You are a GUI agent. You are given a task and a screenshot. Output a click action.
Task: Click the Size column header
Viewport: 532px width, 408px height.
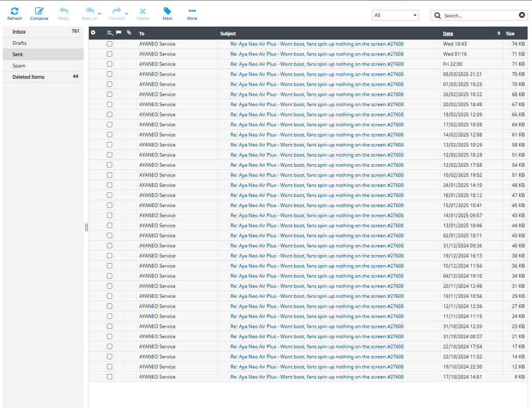[x=510, y=34]
